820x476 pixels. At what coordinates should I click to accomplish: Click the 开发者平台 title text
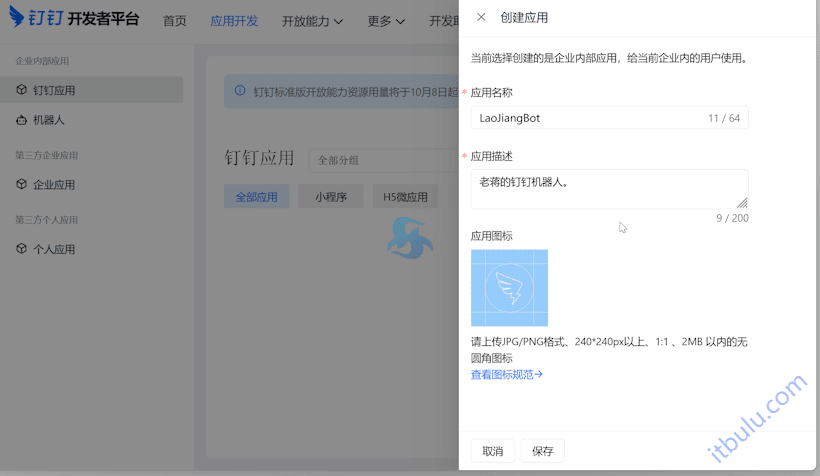click(104, 19)
